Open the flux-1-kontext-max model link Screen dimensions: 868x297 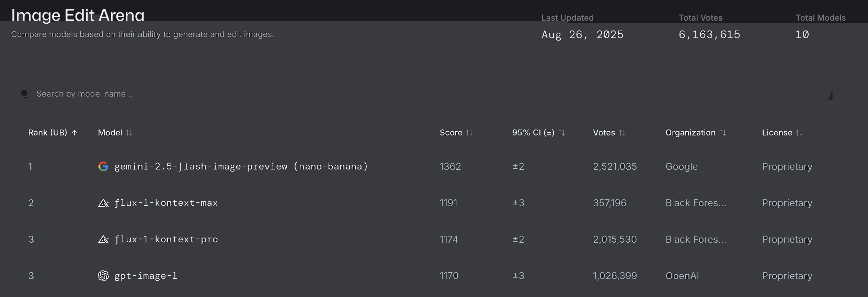coord(166,203)
